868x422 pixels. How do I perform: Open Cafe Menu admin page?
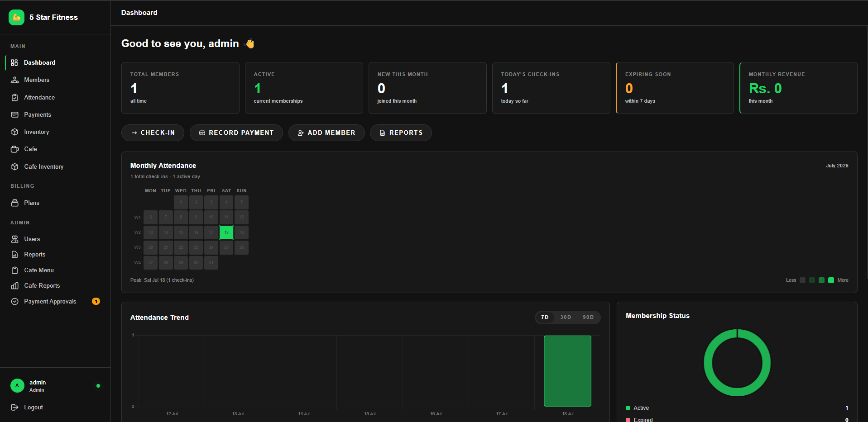[x=55, y=270]
